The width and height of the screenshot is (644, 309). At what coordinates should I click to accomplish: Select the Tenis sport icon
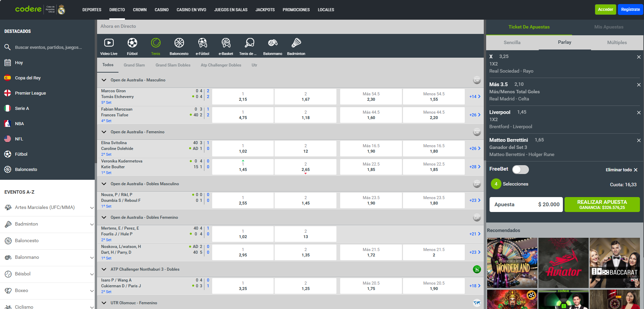(x=155, y=43)
